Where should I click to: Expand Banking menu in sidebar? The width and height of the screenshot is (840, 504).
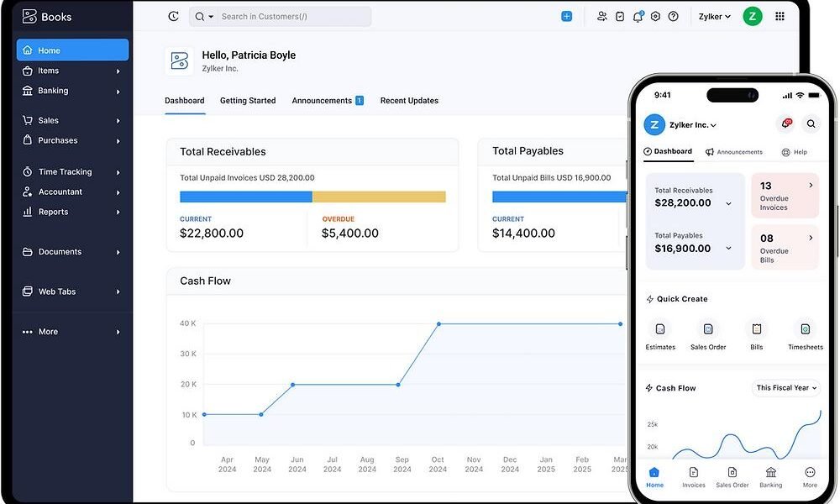point(72,91)
